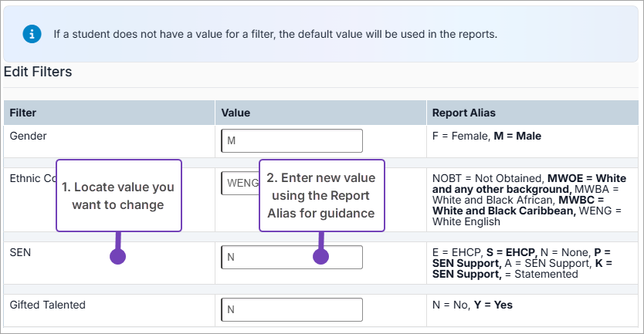
Task: Click the Report Alias column header
Action: 463,113
